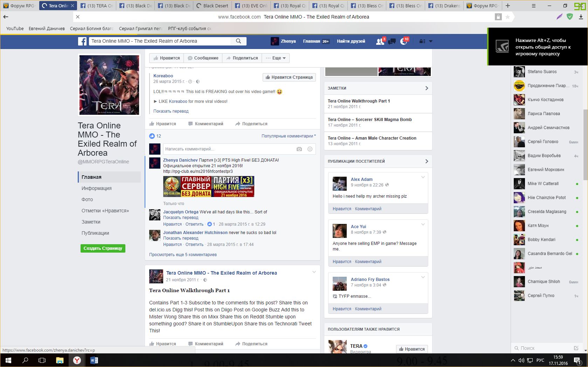
Task: Click the 12 likes reaction icon
Action: [x=152, y=136]
